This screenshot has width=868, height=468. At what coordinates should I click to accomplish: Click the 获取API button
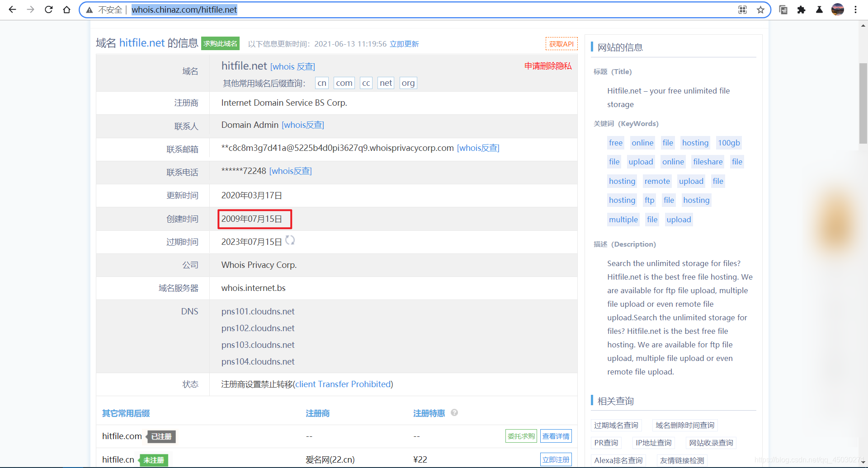point(561,44)
